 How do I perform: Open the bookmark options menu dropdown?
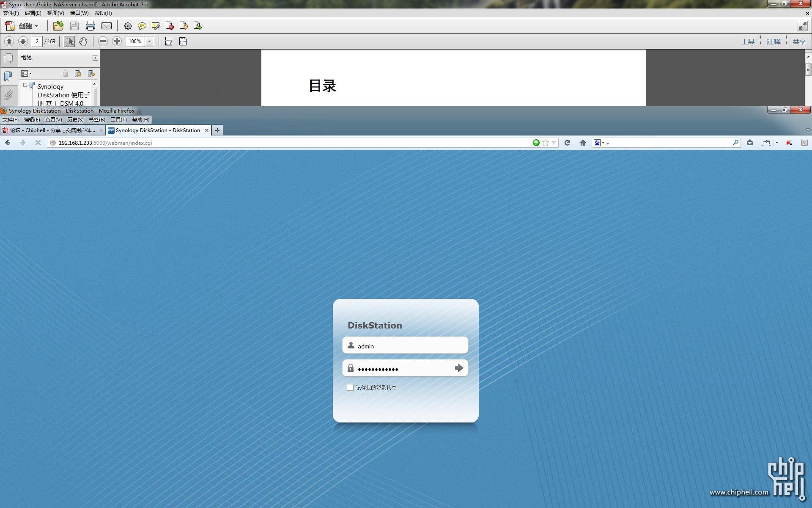[26, 74]
